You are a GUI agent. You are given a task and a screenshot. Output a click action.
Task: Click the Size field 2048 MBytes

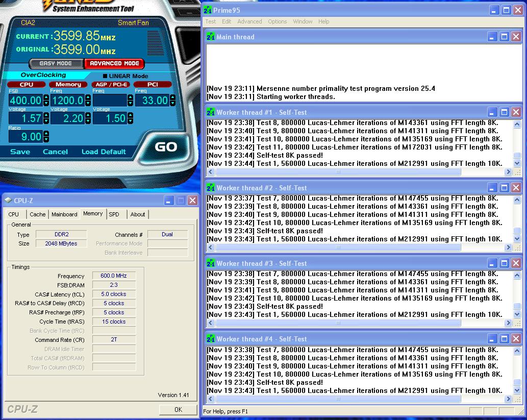click(x=61, y=243)
